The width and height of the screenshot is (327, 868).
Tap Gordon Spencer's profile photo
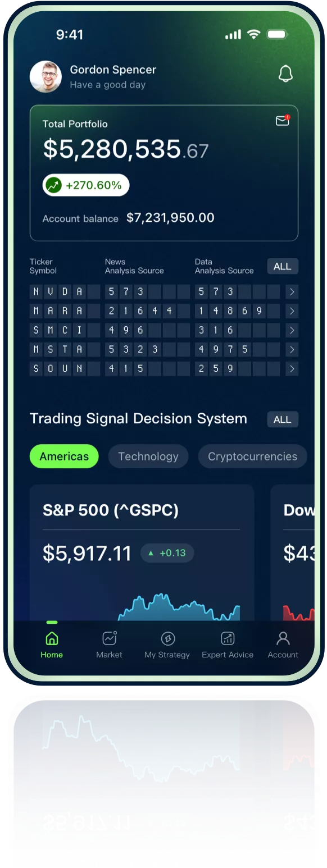(x=46, y=76)
